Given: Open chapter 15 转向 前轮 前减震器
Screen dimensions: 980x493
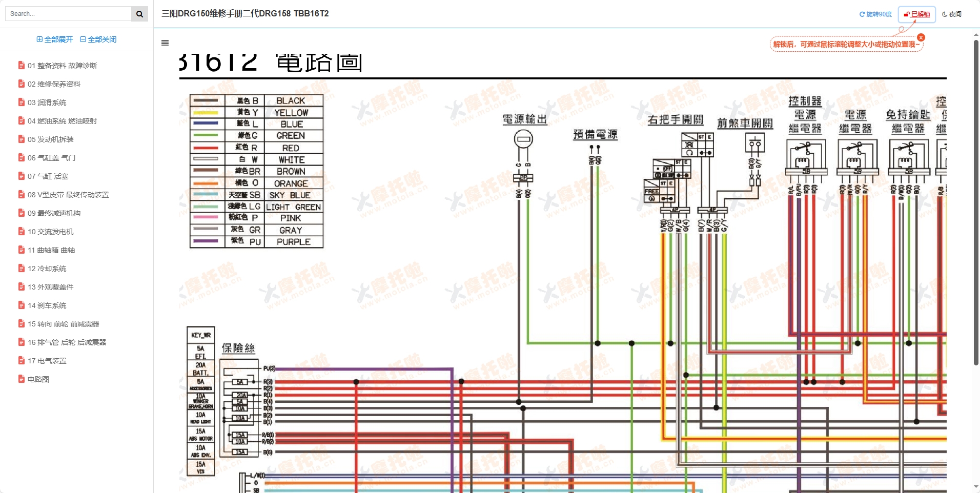Looking at the screenshot, I should (63, 324).
